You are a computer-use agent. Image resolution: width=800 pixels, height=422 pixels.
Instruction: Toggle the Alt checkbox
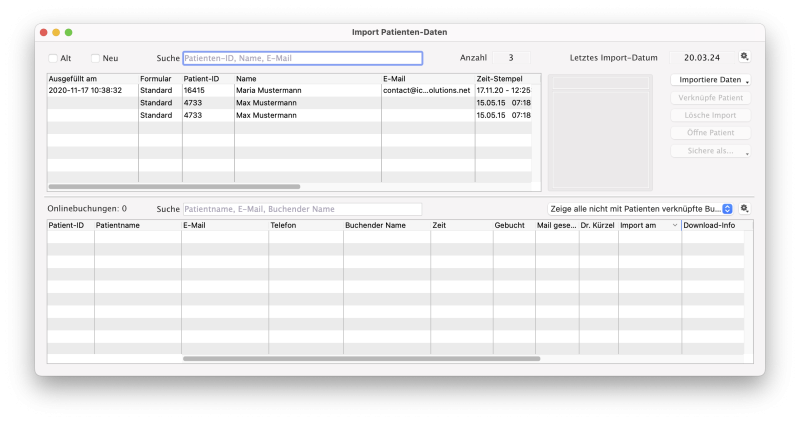point(53,58)
